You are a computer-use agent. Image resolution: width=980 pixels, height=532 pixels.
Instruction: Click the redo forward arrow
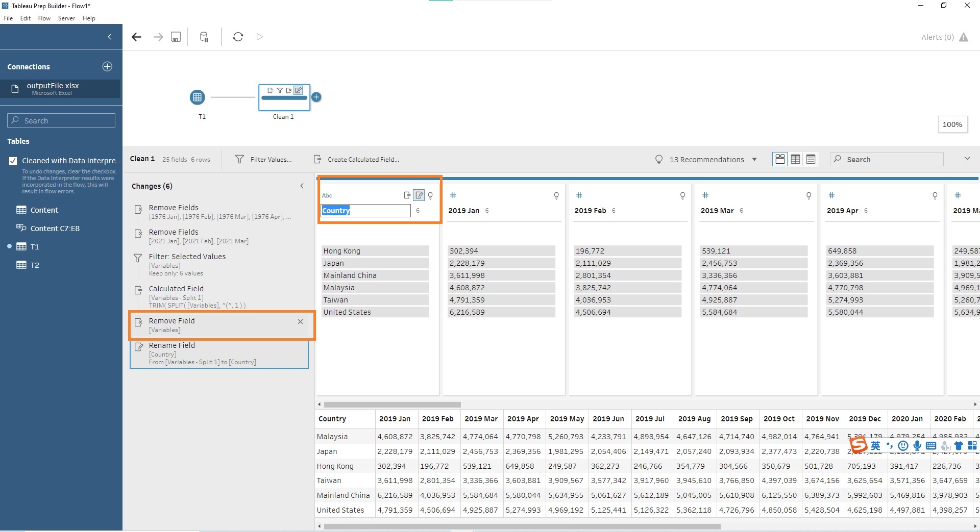click(x=158, y=37)
